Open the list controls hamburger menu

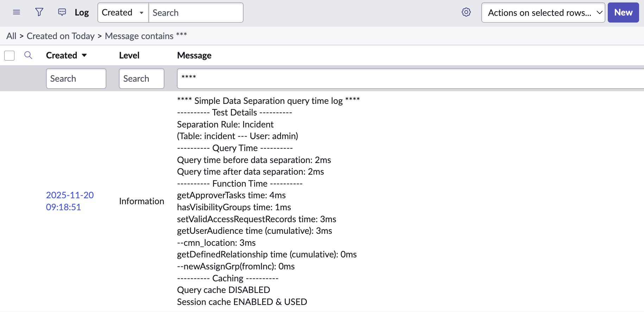[x=16, y=12]
